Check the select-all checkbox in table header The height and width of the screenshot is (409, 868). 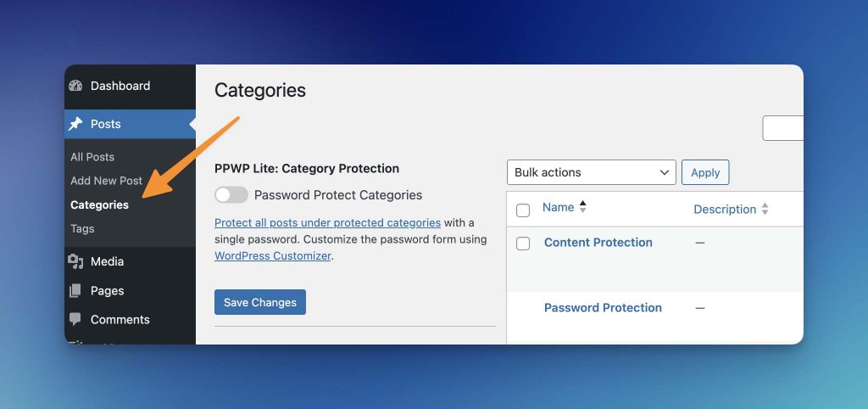[522, 210]
